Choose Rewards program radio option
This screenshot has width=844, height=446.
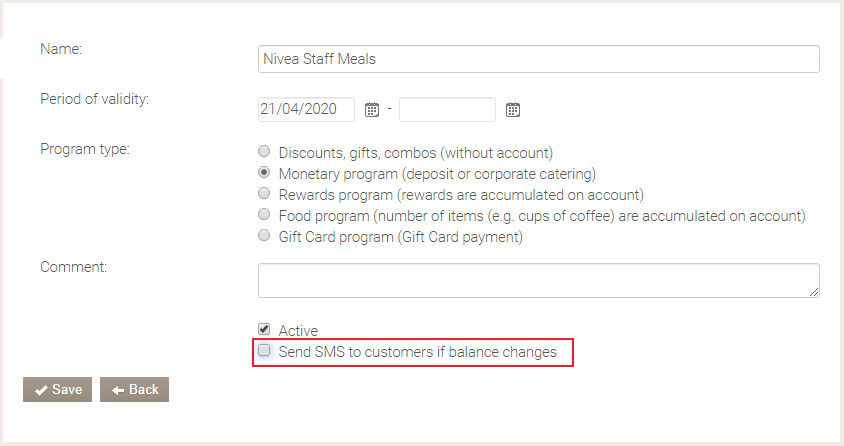[x=264, y=193]
